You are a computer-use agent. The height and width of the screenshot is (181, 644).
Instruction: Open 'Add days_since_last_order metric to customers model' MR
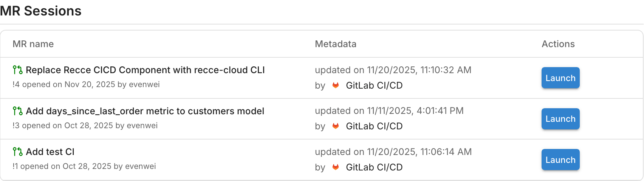click(145, 111)
